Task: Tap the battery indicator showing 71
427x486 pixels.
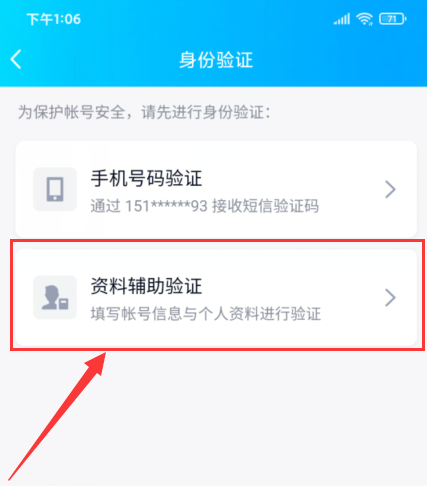Action: (x=393, y=19)
